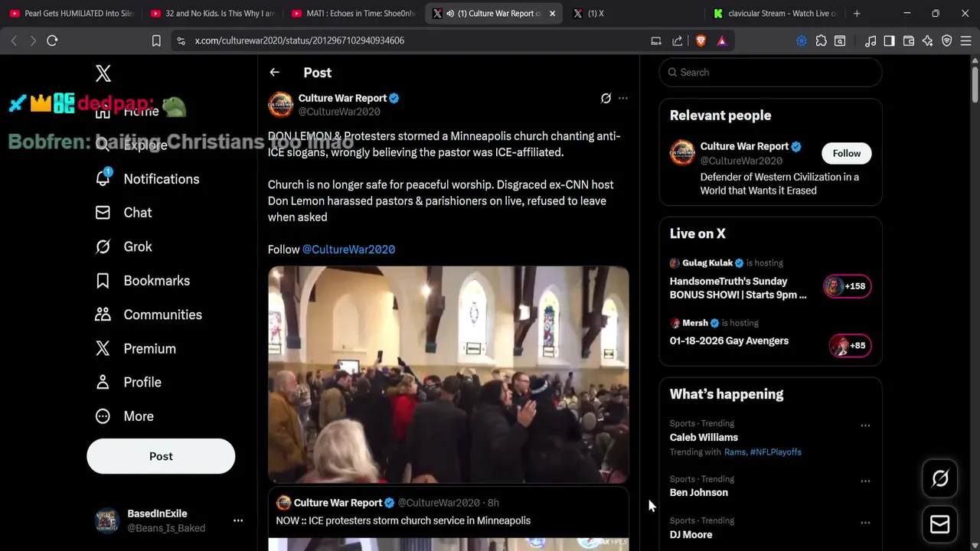The width and height of the screenshot is (980, 551).
Task: Toggle the browser sidebar panel
Action: tap(889, 41)
